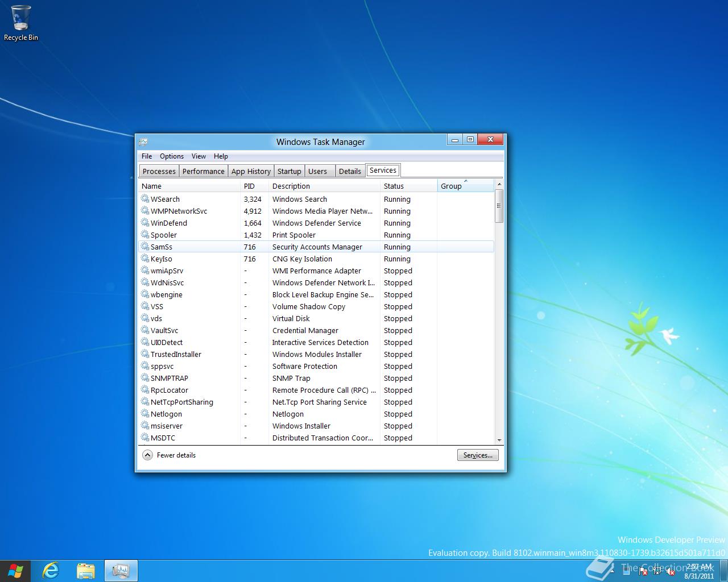Click PID value 1,664
This screenshot has width=728, height=582.
[x=253, y=223]
